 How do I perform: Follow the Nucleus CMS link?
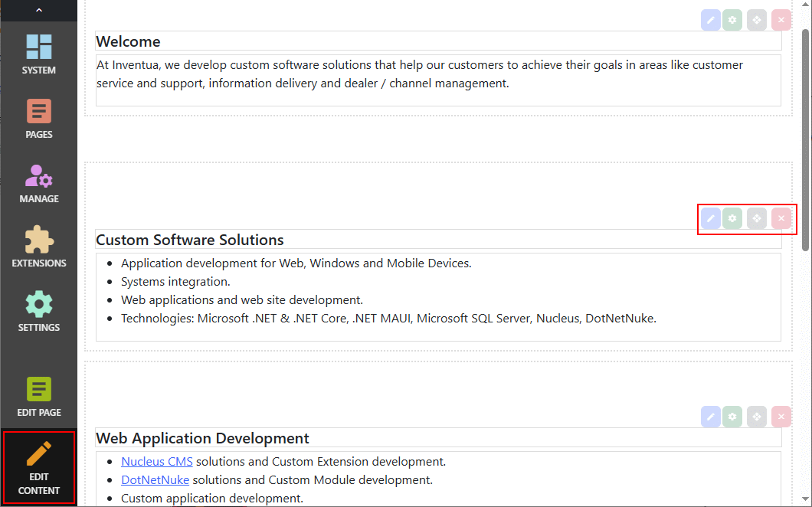[157, 462]
